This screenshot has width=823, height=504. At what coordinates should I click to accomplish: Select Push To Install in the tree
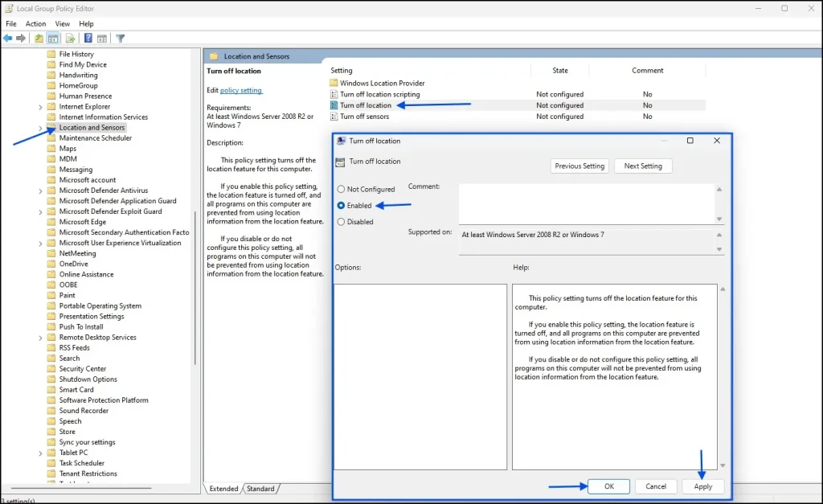(81, 326)
